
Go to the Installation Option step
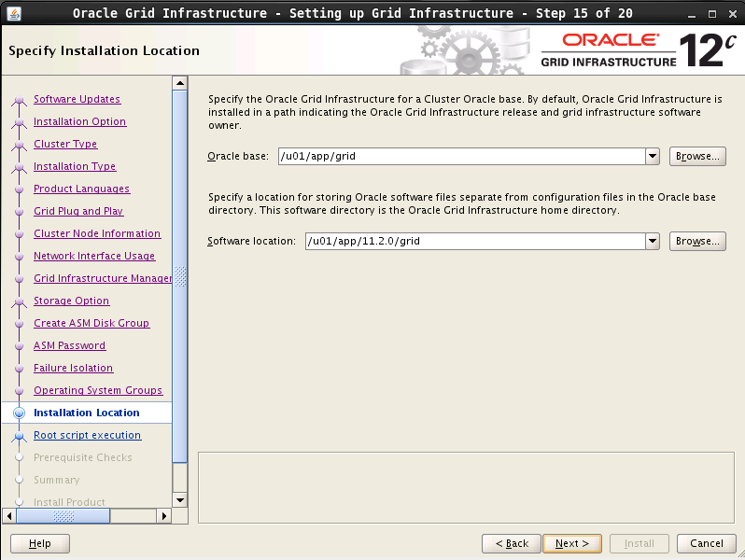tap(79, 121)
